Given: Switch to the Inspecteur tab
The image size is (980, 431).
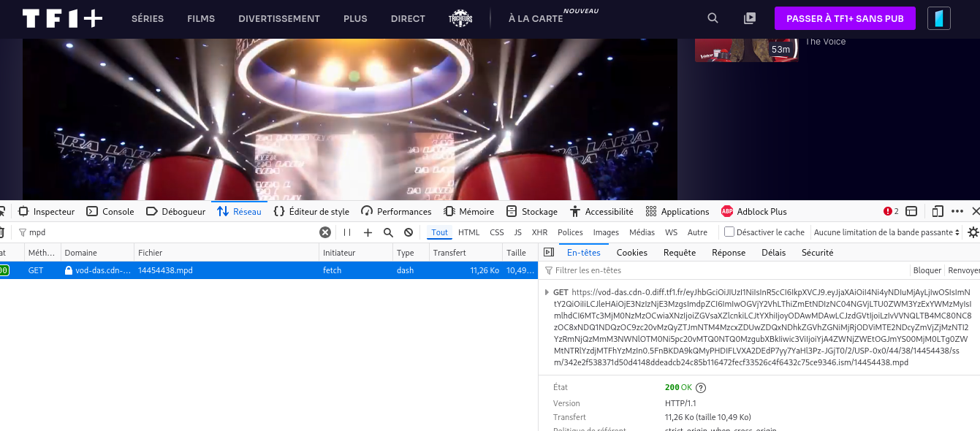Looking at the screenshot, I should (46, 212).
